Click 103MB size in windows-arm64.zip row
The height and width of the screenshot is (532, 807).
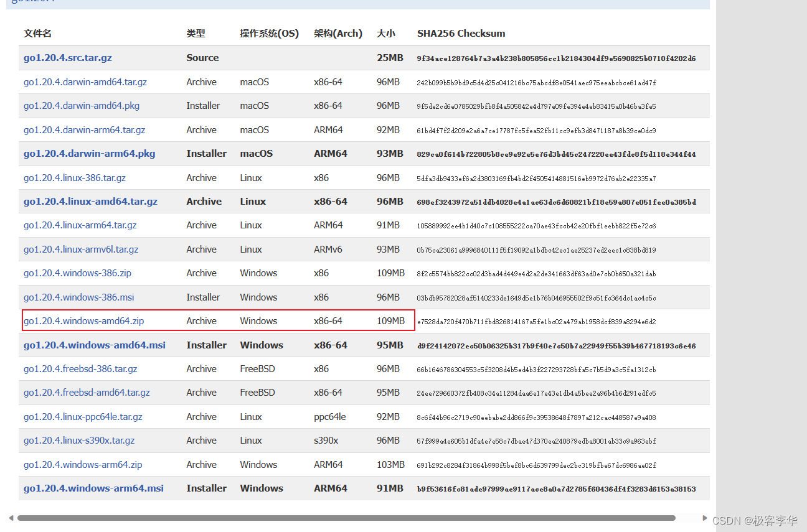click(390, 465)
